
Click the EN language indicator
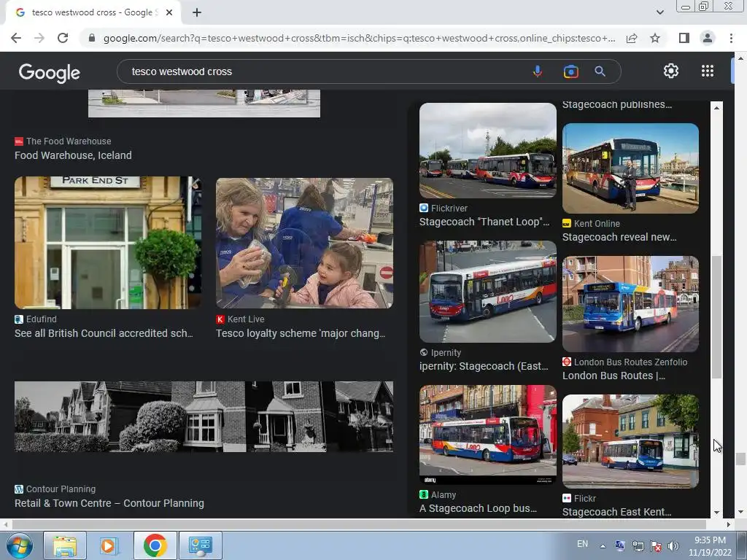(582, 544)
